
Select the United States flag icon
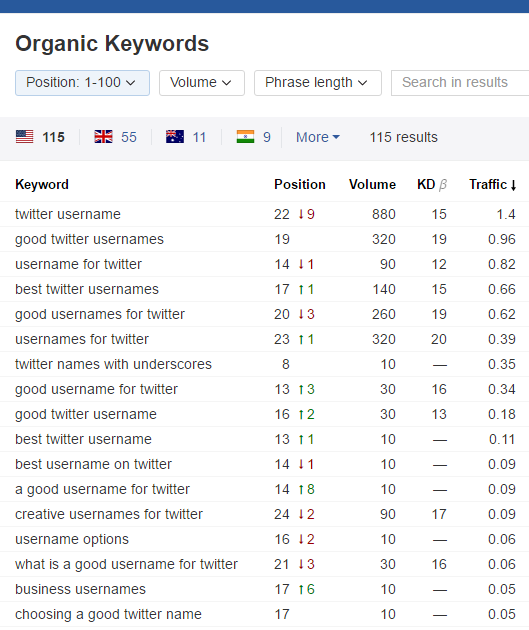(x=25, y=137)
